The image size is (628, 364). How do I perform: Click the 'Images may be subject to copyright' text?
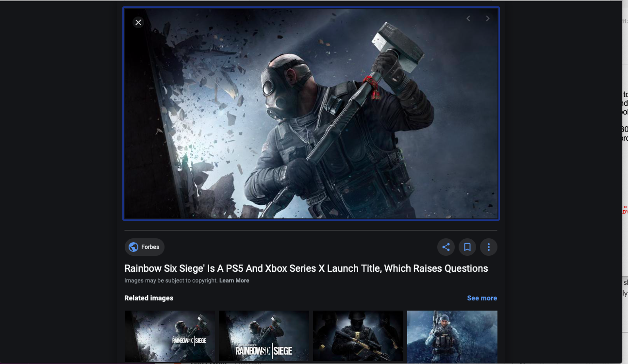[x=171, y=281]
